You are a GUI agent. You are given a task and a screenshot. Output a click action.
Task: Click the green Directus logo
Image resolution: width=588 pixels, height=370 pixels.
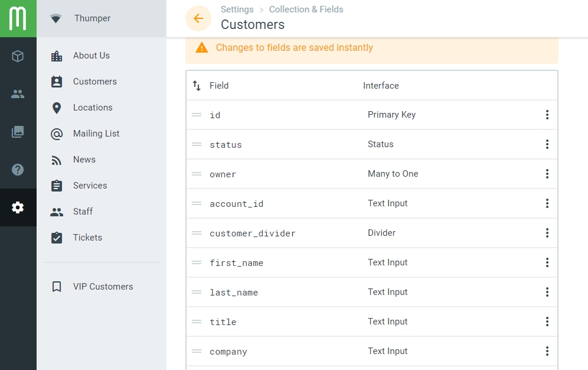18,18
